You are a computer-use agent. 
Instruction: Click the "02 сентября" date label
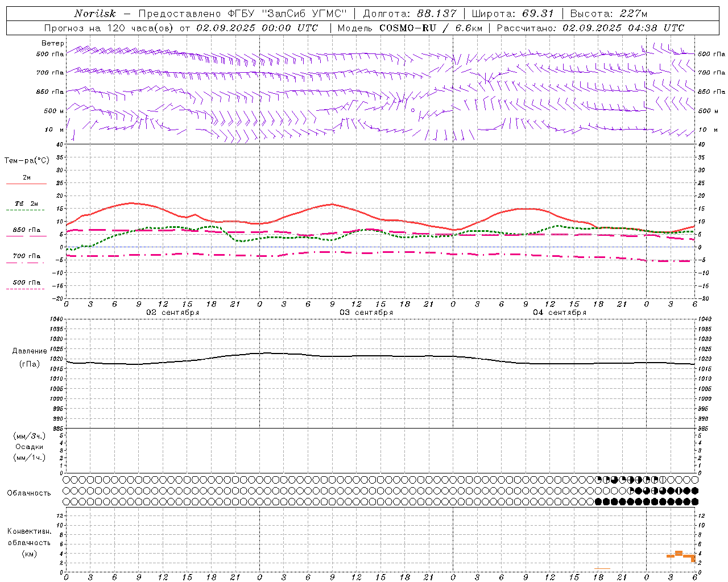coord(173,313)
